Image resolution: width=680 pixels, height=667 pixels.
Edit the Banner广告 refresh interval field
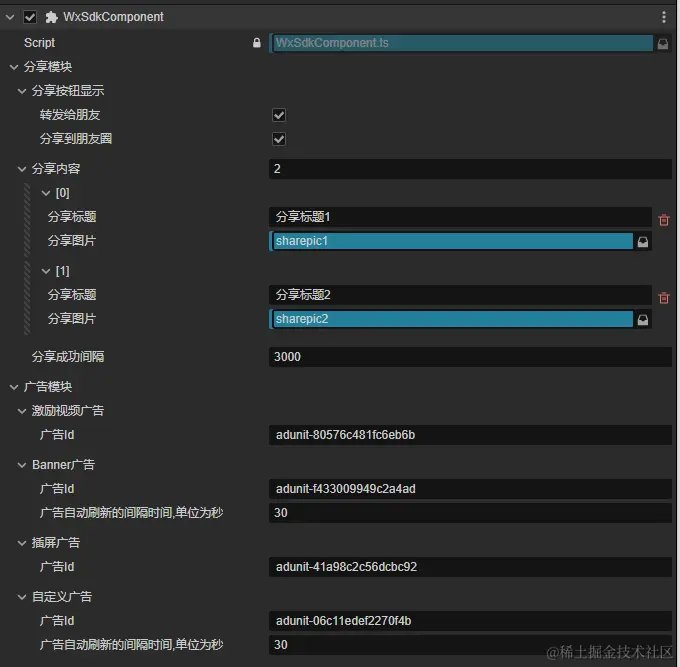pyautogui.click(x=470, y=513)
